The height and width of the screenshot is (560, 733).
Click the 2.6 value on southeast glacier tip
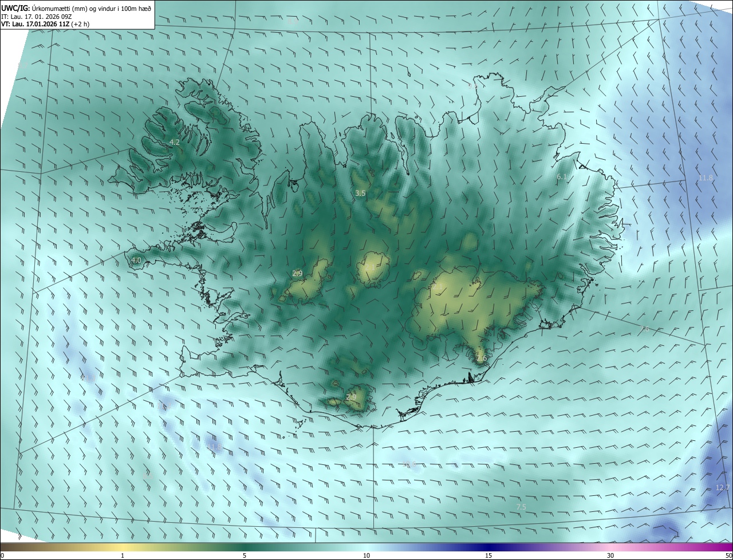tap(482, 358)
